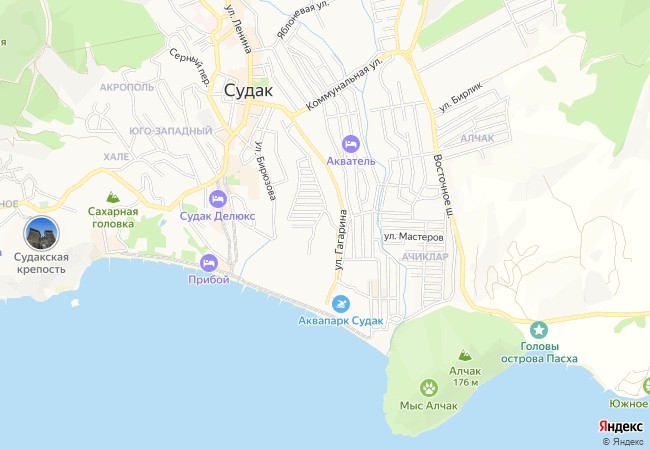Click the Акватель hotel icon
The image size is (650, 450).
tap(351, 144)
